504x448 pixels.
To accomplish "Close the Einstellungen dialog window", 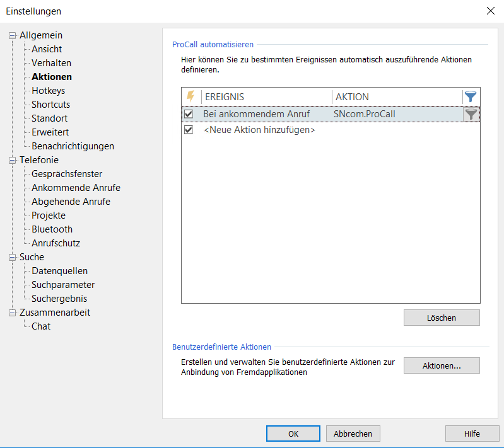I will (x=490, y=11).
